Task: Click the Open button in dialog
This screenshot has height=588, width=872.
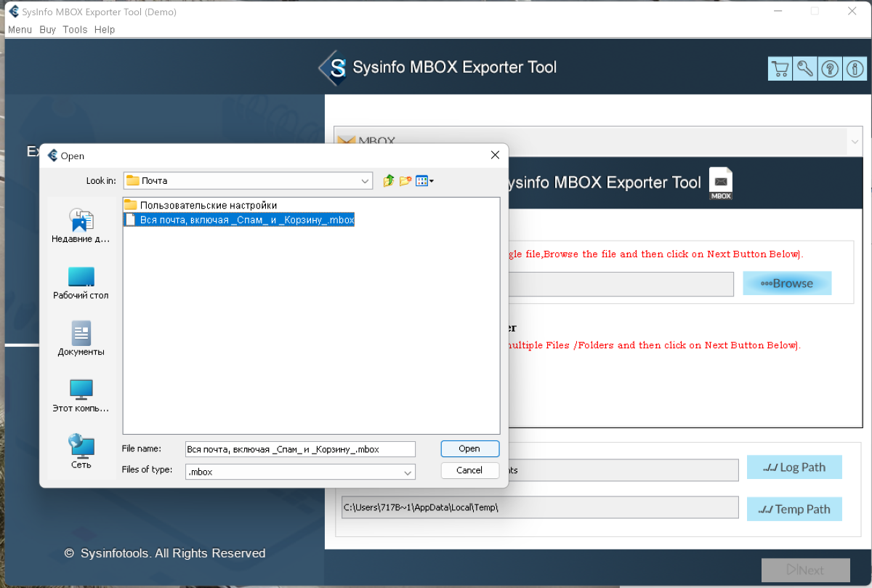Action: pos(469,449)
